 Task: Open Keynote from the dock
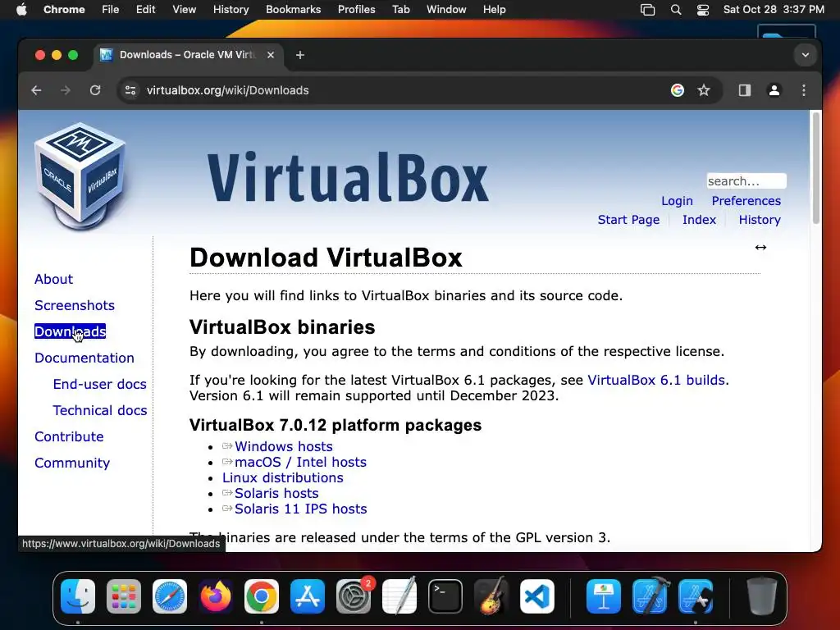tap(604, 596)
